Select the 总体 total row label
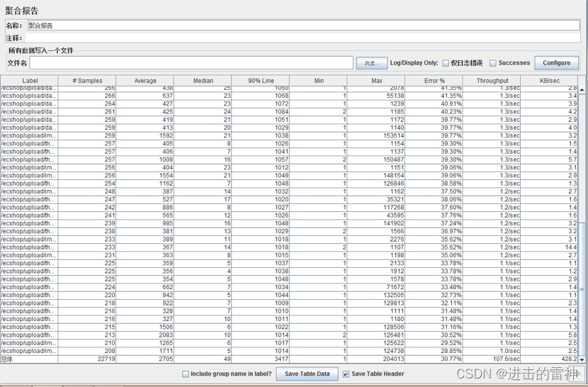588x387 pixels. (7, 359)
